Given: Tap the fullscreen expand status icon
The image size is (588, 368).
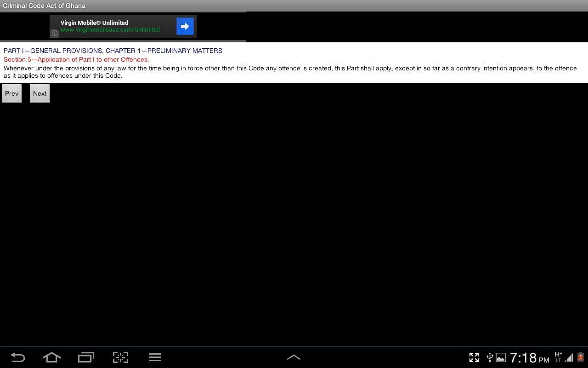Looking at the screenshot, I should tap(474, 357).
